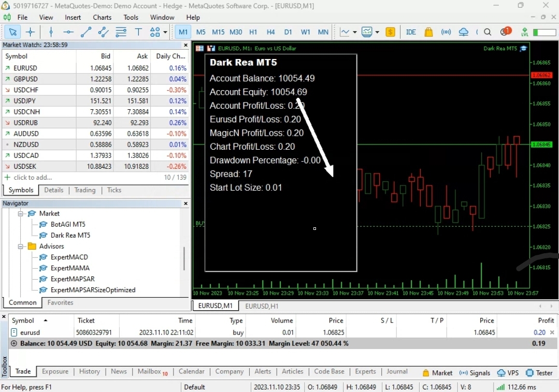This screenshot has height=392, width=559.
Task: Select the trendline drawing tool
Action: 86,32
